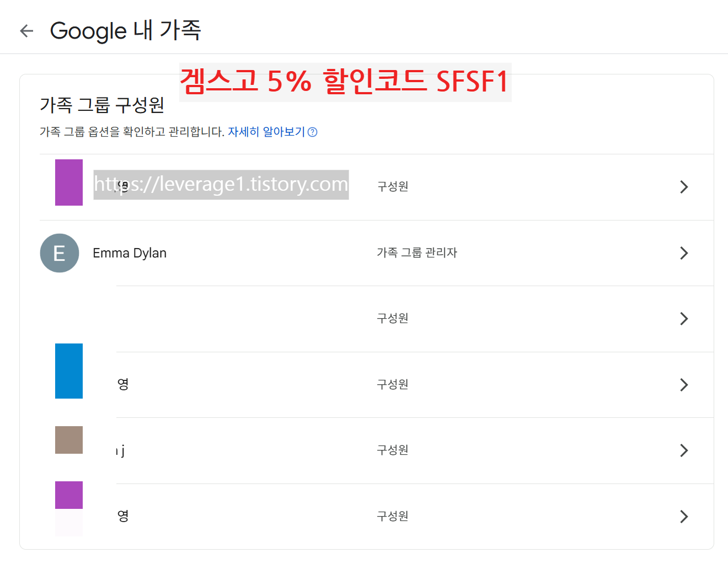Select the 가족 그룹 구성원 section heading
The image size is (728, 564).
tap(102, 105)
